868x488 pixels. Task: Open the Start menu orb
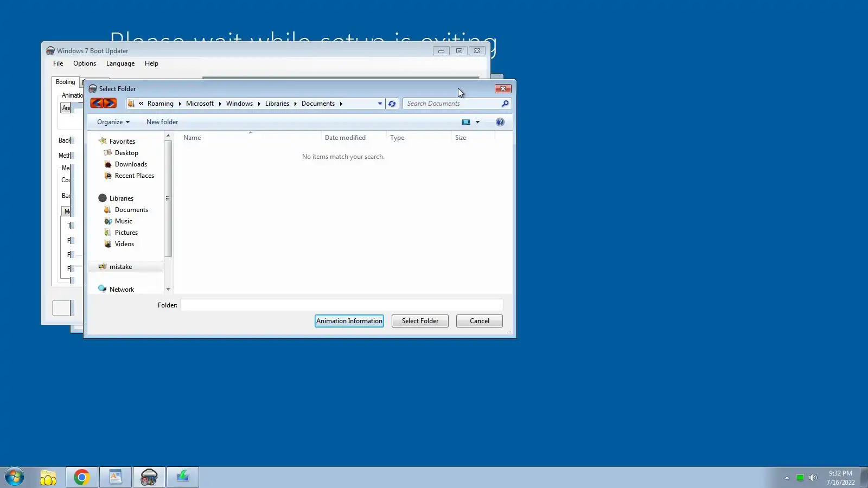pos(15,477)
